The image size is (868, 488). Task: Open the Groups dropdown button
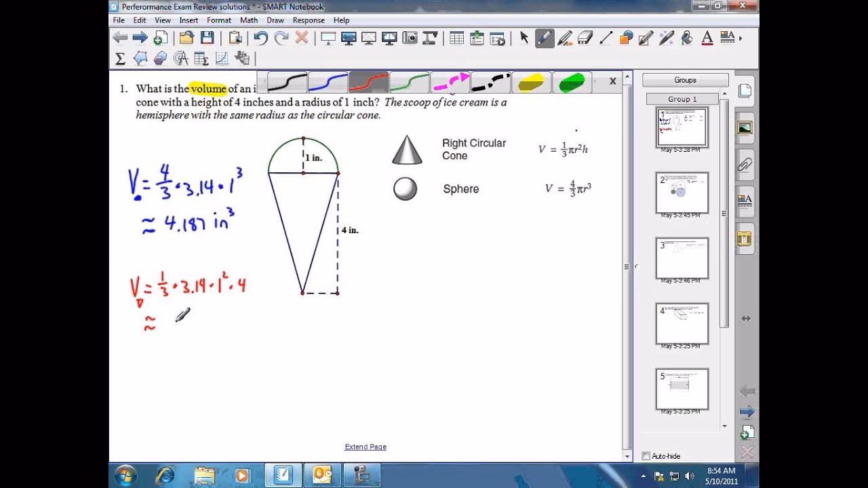click(x=685, y=80)
